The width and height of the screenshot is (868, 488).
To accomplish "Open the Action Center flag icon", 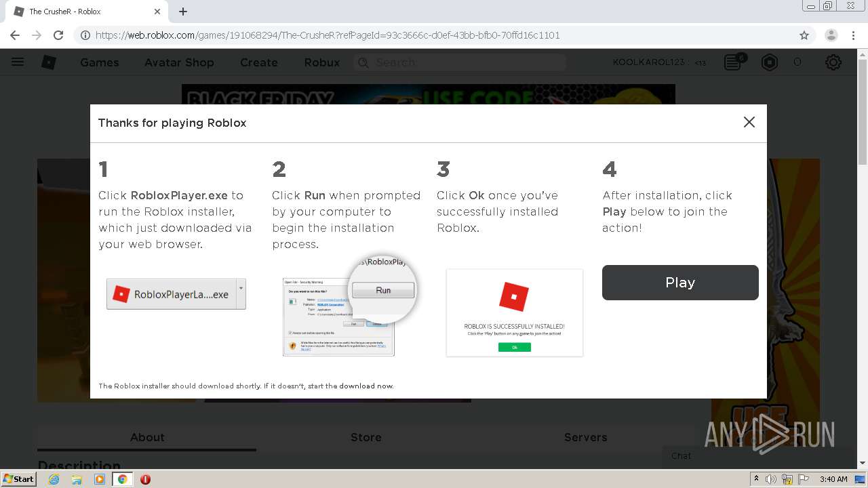I will click(803, 479).
